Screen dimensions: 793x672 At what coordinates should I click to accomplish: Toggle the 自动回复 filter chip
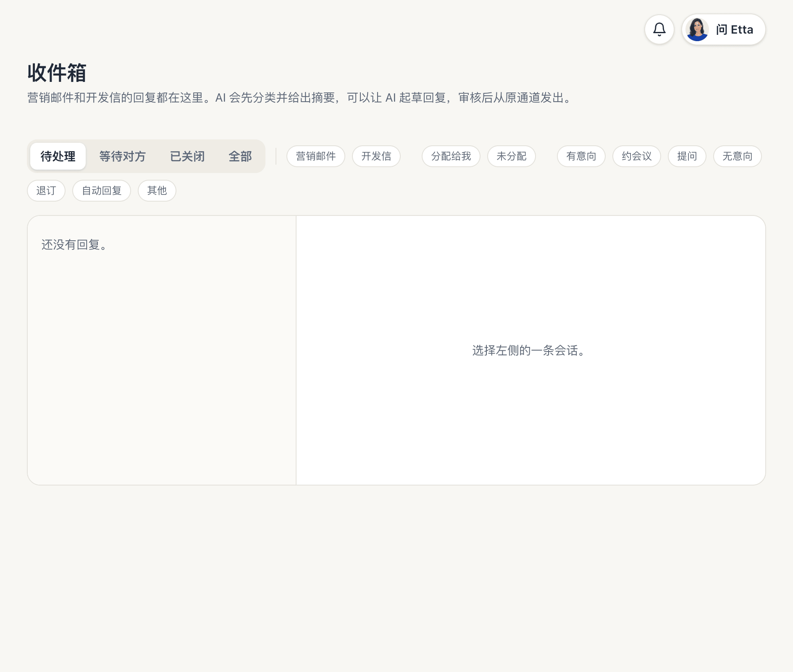point(102,191)
